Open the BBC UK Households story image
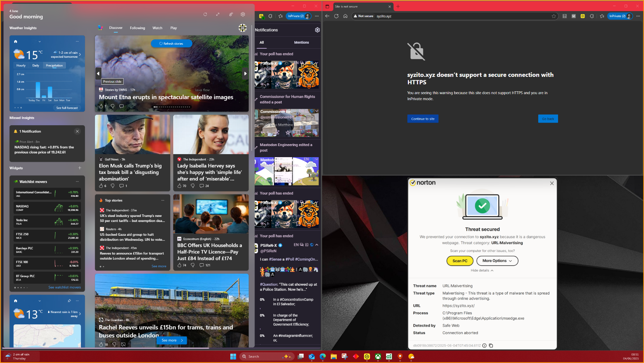This screenshot has width=644, height=363. [211, 214]
